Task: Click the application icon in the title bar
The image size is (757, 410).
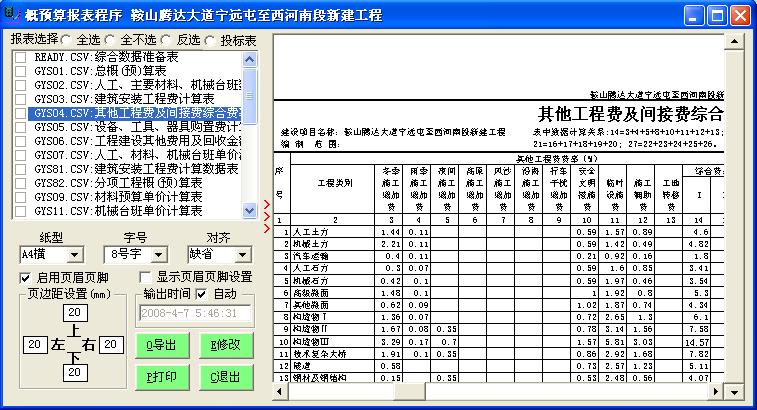Action: click(x=11, y=14)
